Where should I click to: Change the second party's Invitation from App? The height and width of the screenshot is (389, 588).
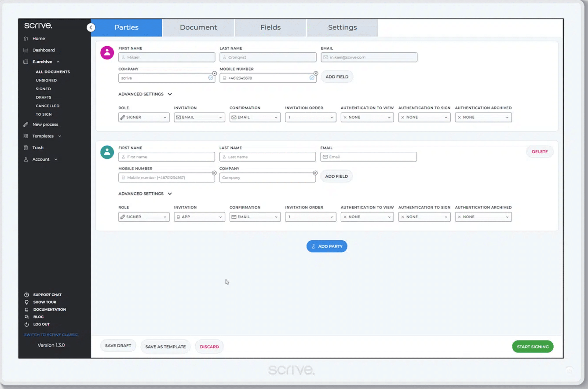click(x=199, y=217)
